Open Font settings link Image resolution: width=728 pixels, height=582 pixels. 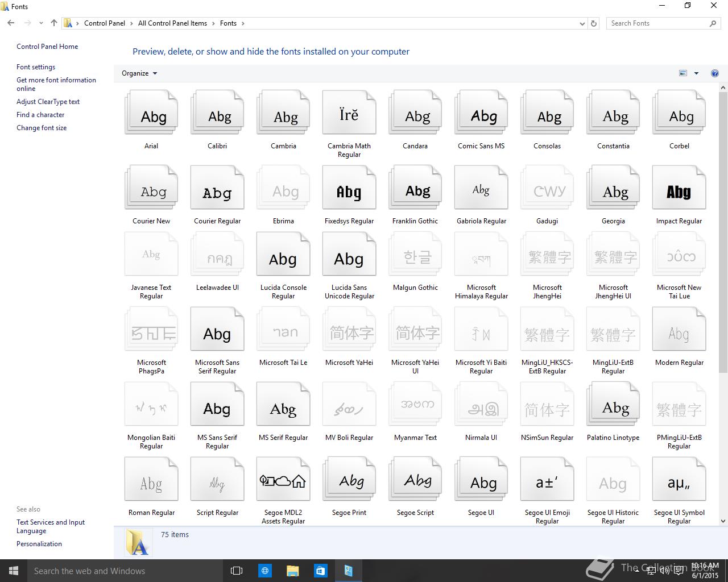point(36,67)
